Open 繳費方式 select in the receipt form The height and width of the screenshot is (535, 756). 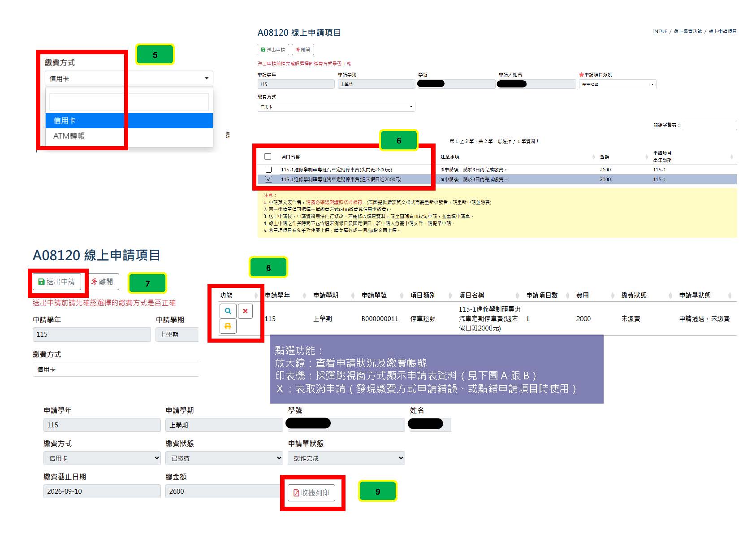coord(102,458)
